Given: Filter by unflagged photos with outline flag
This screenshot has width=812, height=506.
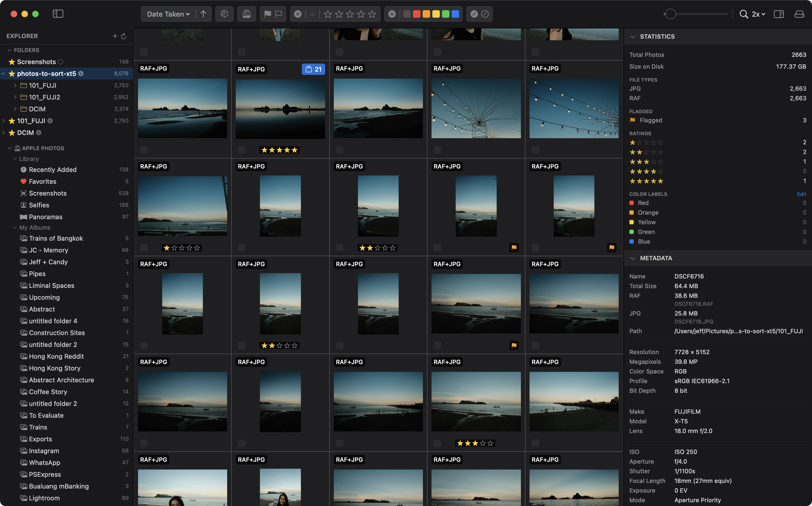Looking at the screenshot, I should coord(279,14).
